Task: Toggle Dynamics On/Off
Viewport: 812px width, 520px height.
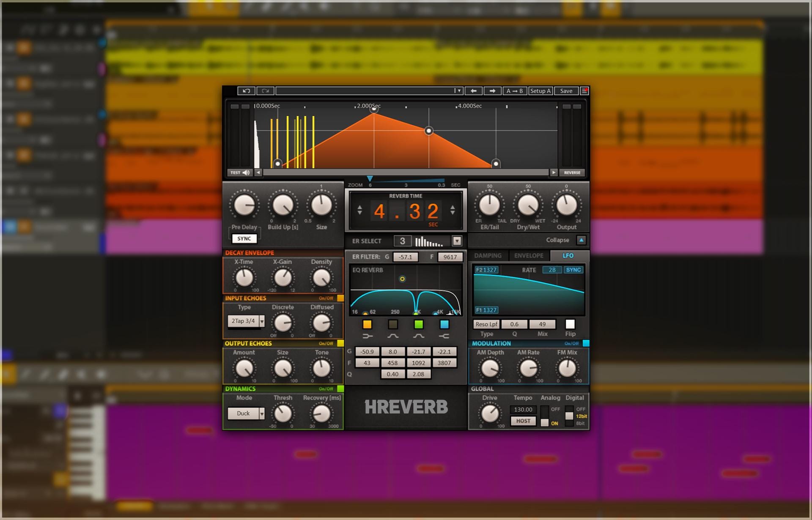Action: coord(340,389)
